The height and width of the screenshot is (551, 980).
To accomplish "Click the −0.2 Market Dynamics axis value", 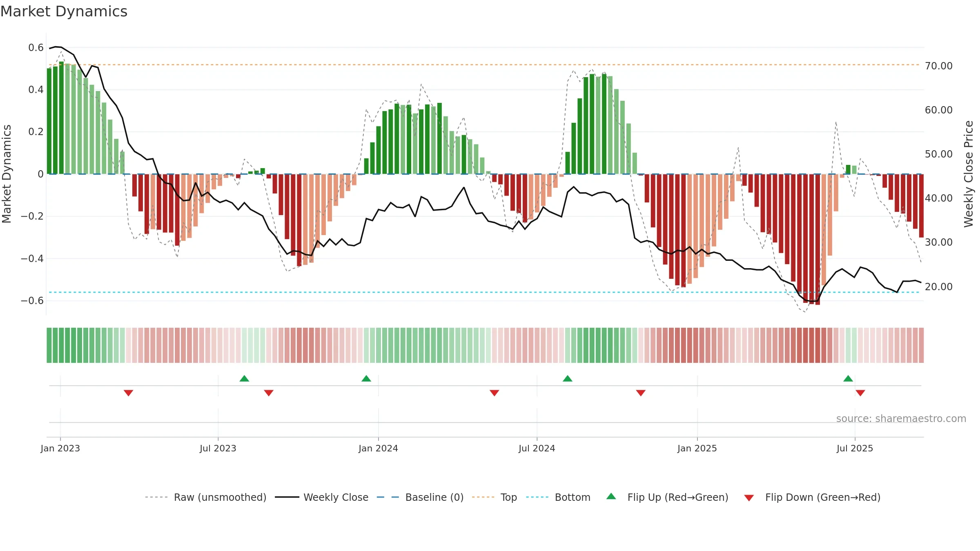I will (x=32, y=216).
